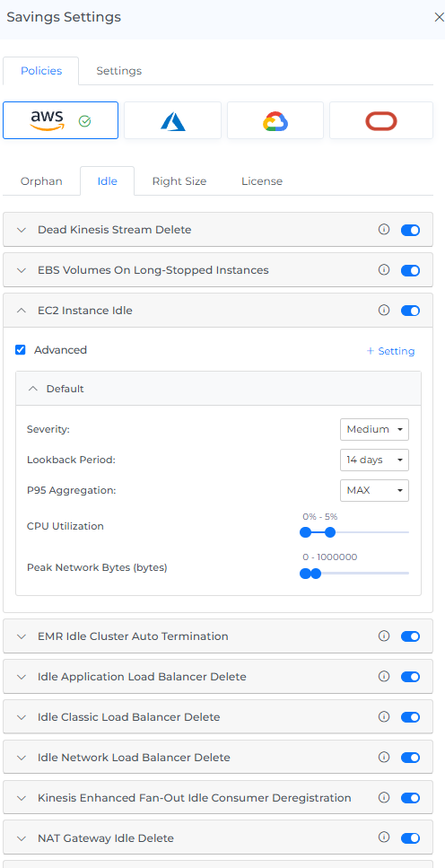This screenshot has height=868, width=445.
Task: Click the + Setting link
Action: point(391,351)
